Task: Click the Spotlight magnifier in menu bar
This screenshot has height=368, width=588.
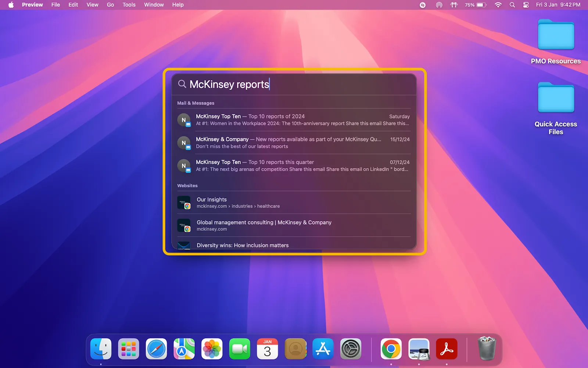Action: 512,5
